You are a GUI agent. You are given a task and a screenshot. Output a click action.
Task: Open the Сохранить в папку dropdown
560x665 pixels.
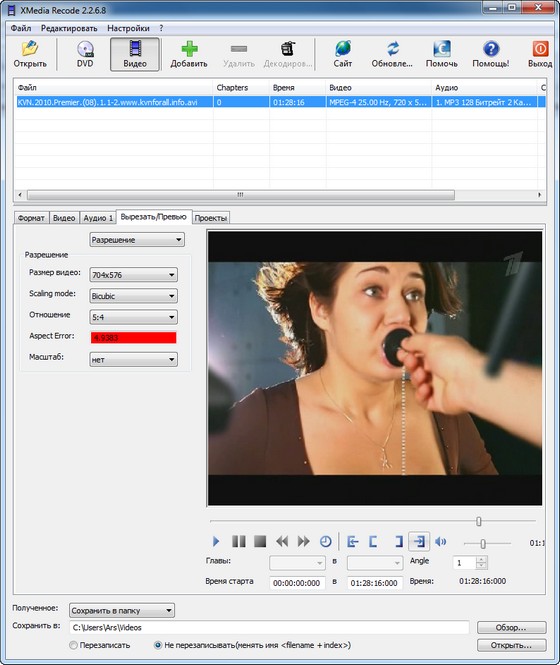[x=122, y=611]
